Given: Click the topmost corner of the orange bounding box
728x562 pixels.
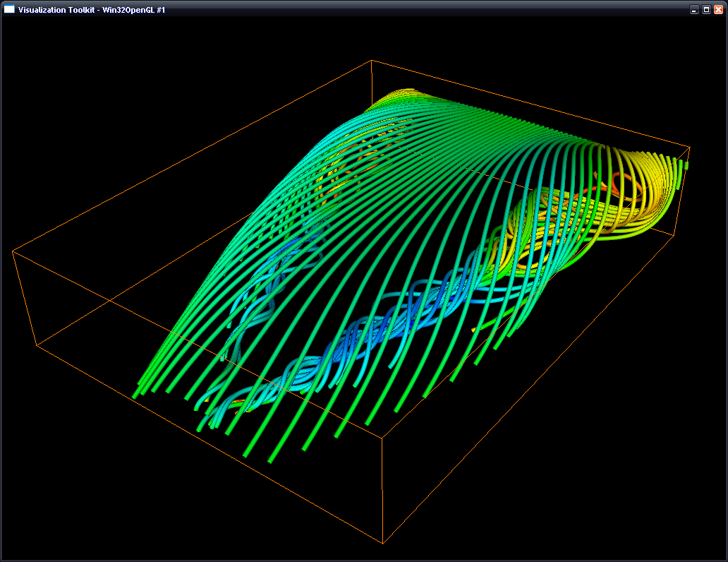Looking at the screenshot, I should 372,61.
